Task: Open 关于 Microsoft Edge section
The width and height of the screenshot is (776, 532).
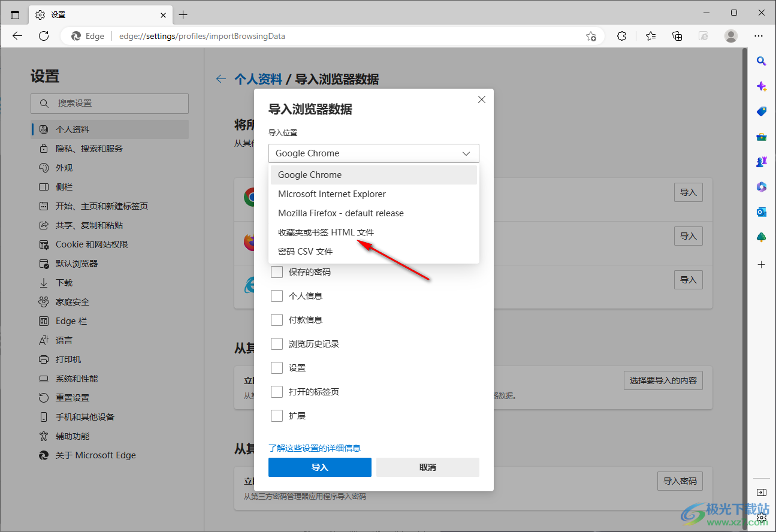Action: (110, 455)
